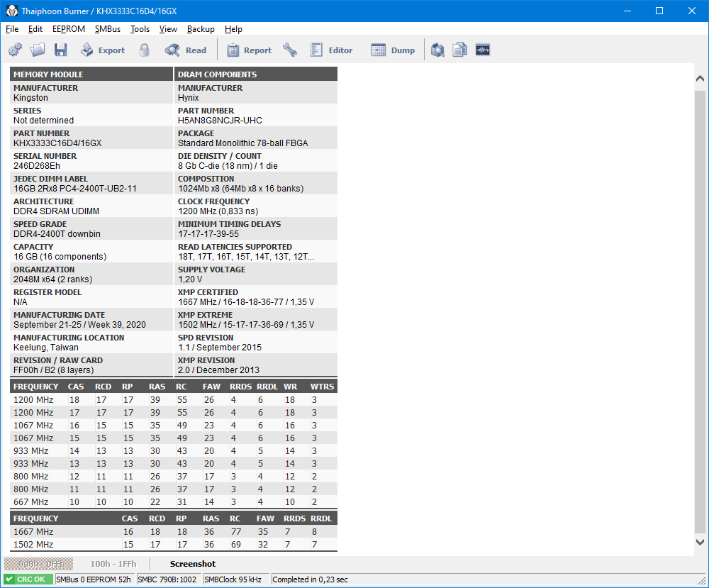Open the View menu

click(x=168, y=29)
